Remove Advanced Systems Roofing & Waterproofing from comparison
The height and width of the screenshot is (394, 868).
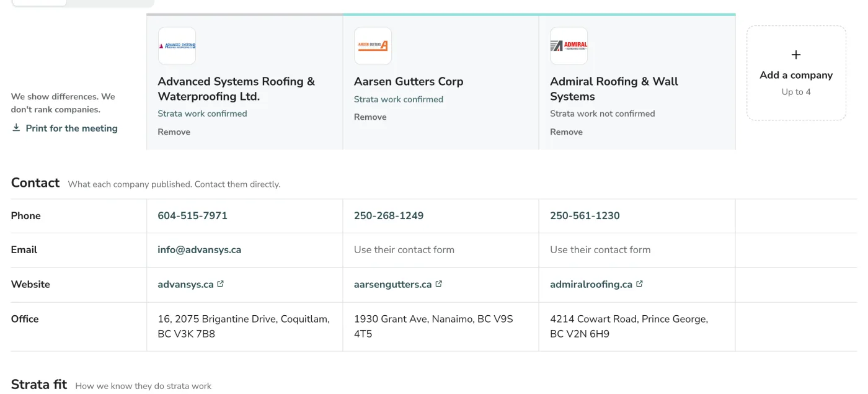(174, 132)
